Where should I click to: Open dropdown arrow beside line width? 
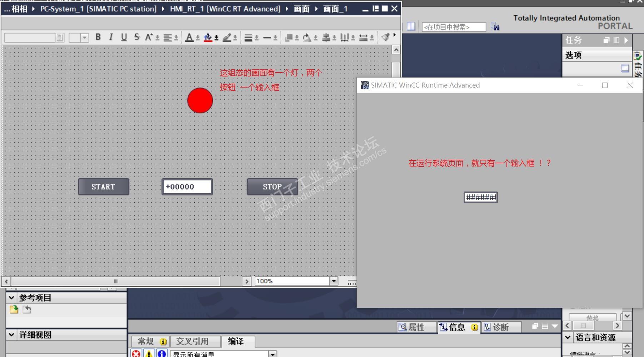(x=256, y=38)
